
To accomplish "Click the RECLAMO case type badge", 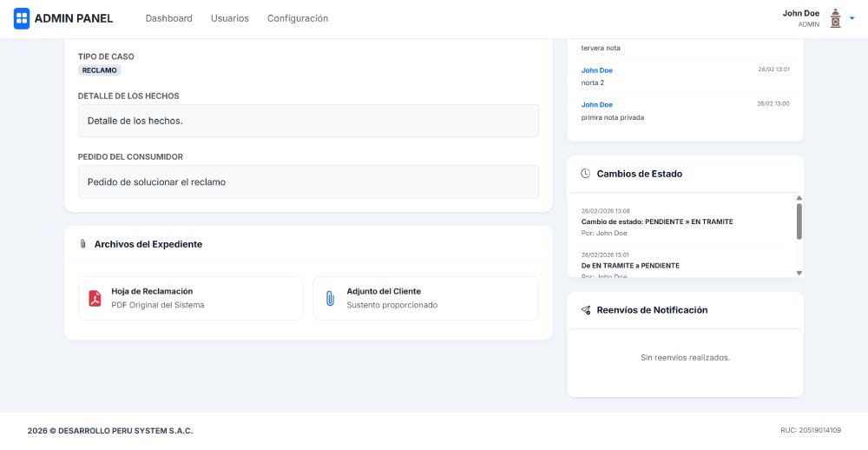I will coord(99,70).
